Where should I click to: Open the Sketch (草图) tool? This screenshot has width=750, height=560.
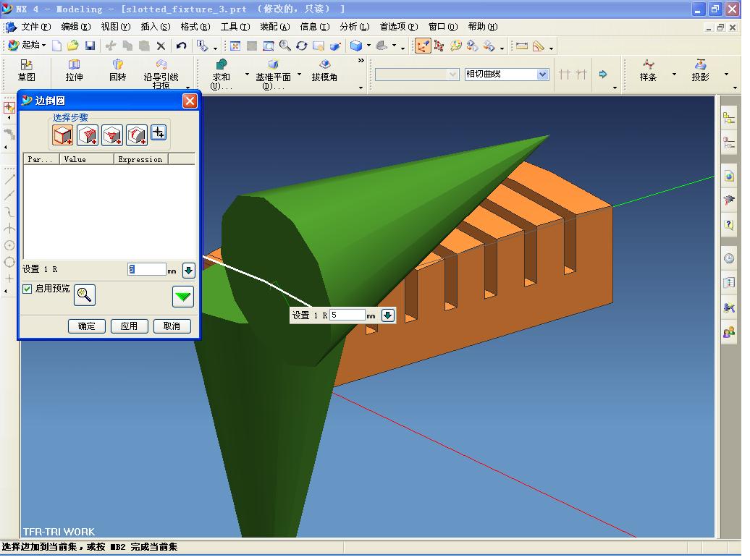[26, 71]
